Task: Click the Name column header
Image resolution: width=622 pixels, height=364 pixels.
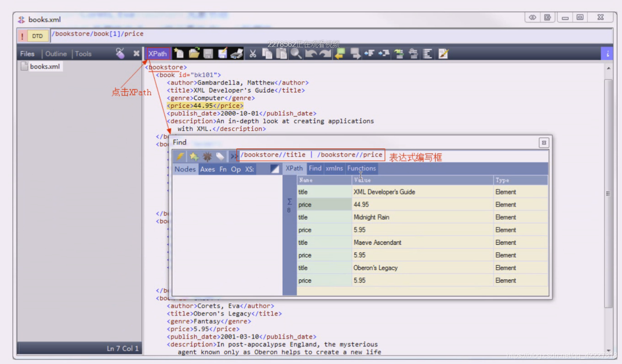Action: pyautogui.click(x=324, y=180)
